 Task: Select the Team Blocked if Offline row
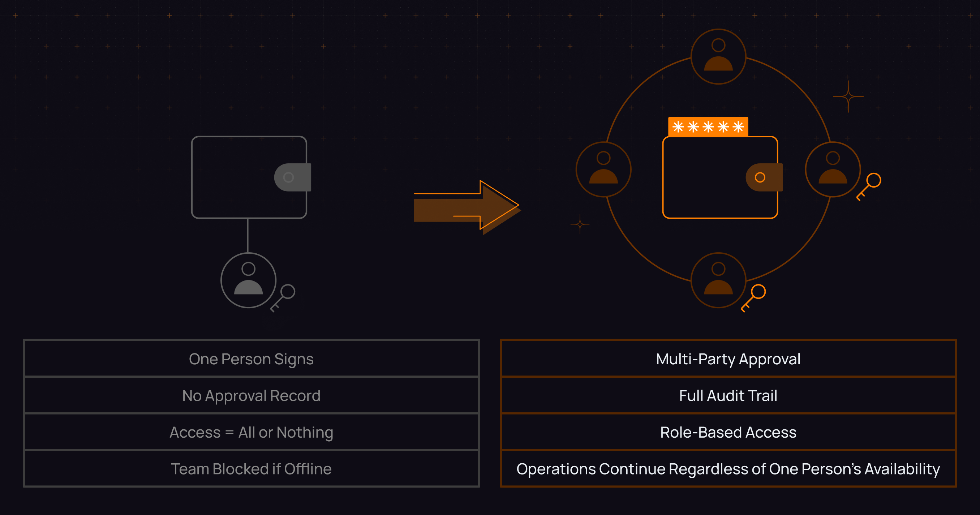tap(251, 469)
